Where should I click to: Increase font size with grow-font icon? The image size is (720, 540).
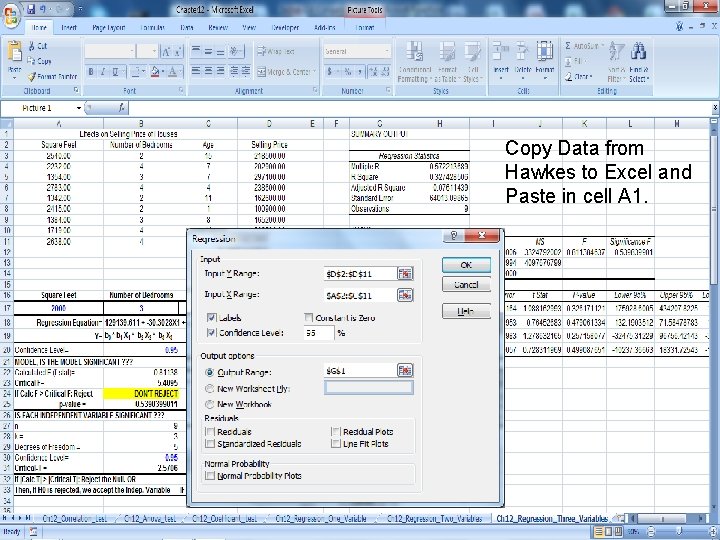point(166,52)
